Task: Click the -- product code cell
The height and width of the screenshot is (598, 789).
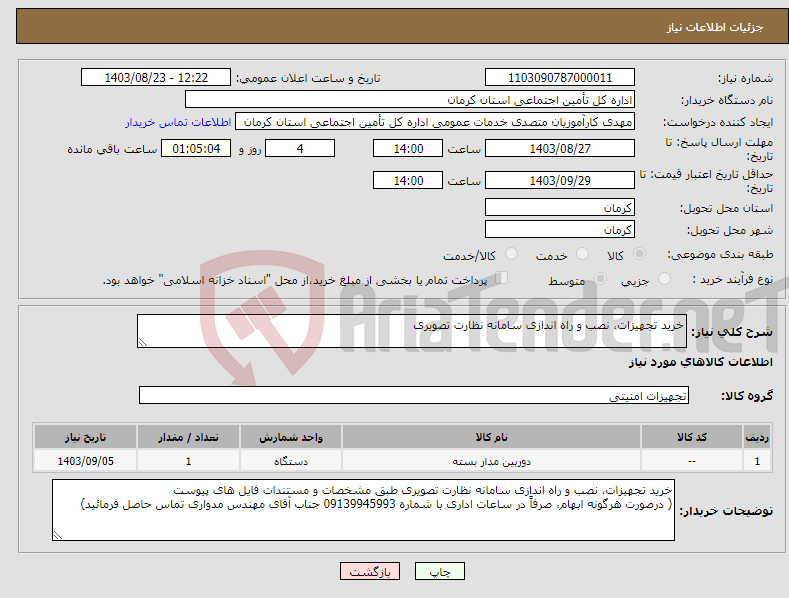Action: (x=692, y=461)
